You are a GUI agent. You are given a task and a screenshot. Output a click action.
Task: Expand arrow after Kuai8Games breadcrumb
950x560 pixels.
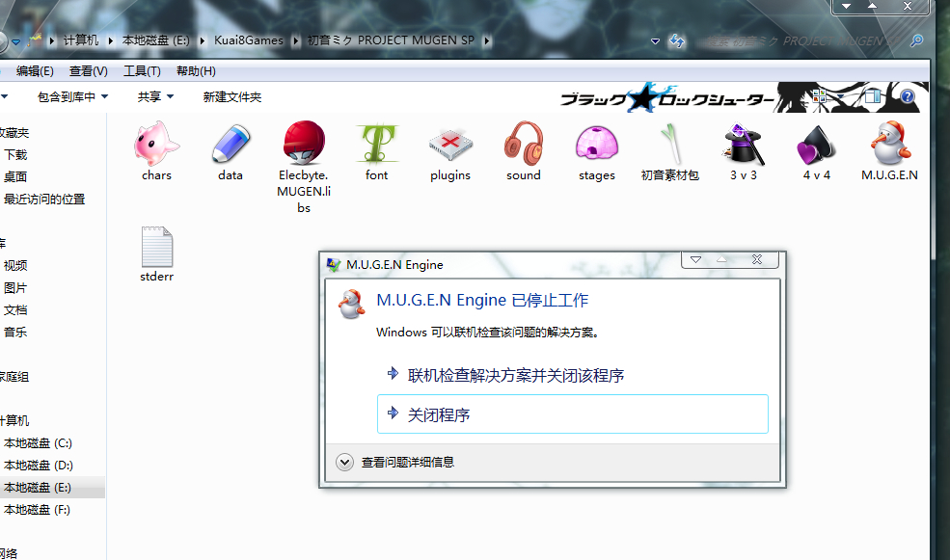[x=296, y=40]
